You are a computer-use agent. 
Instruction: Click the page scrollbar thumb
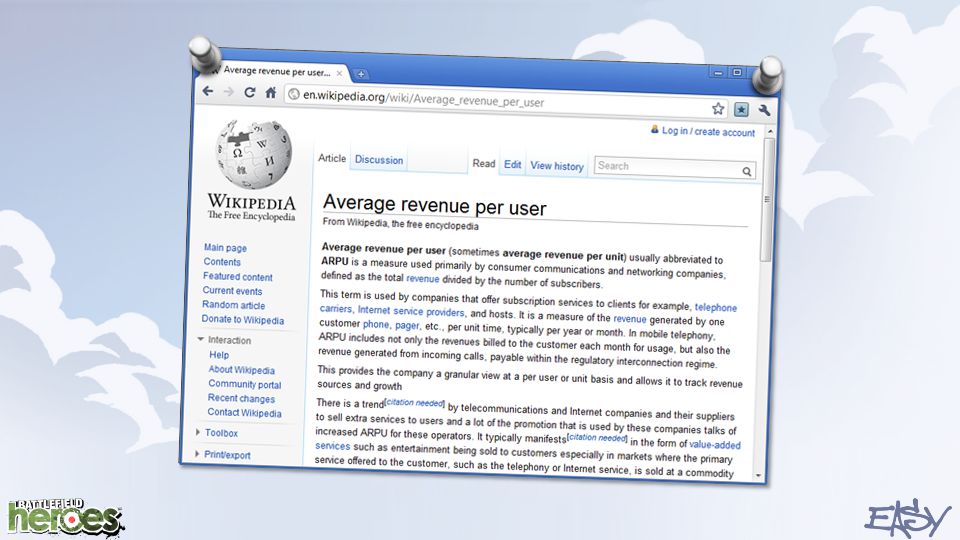tap(767, 200)
